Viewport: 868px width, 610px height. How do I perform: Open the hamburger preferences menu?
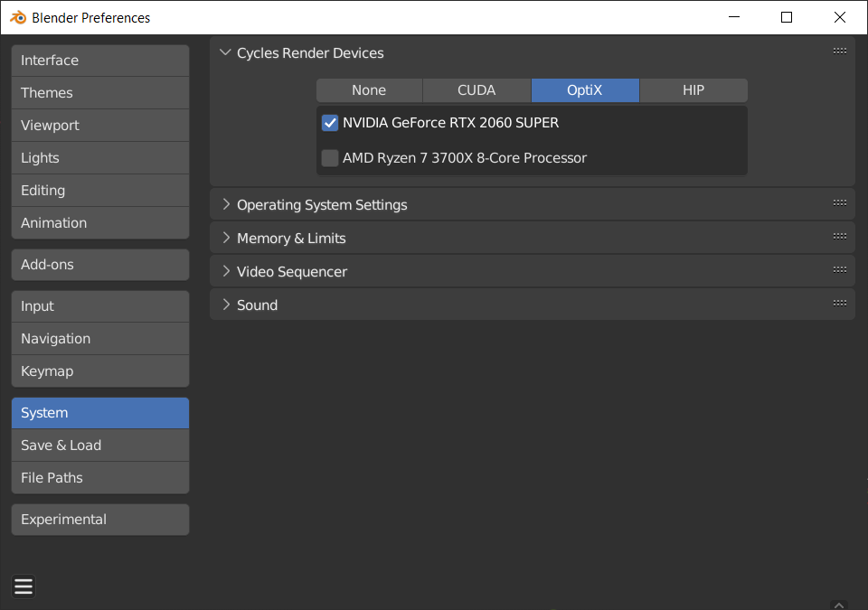coord(24,587)
